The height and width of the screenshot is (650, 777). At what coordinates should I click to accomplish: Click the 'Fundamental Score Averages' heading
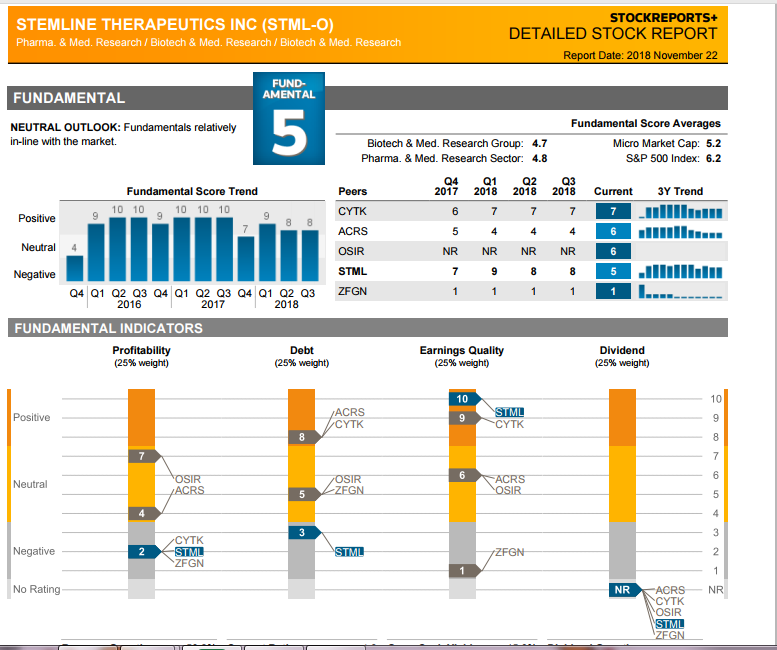pos(646,123)
